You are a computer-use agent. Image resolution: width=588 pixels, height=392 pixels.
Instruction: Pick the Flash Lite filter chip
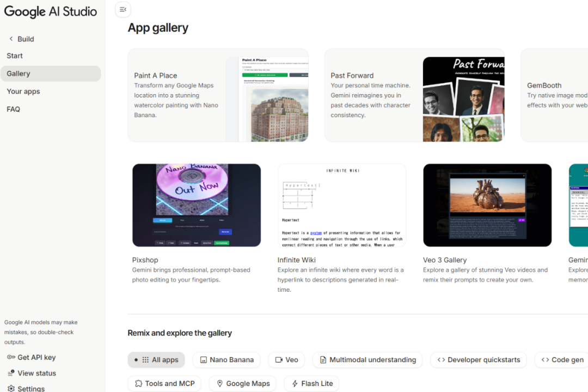point(311,383)
